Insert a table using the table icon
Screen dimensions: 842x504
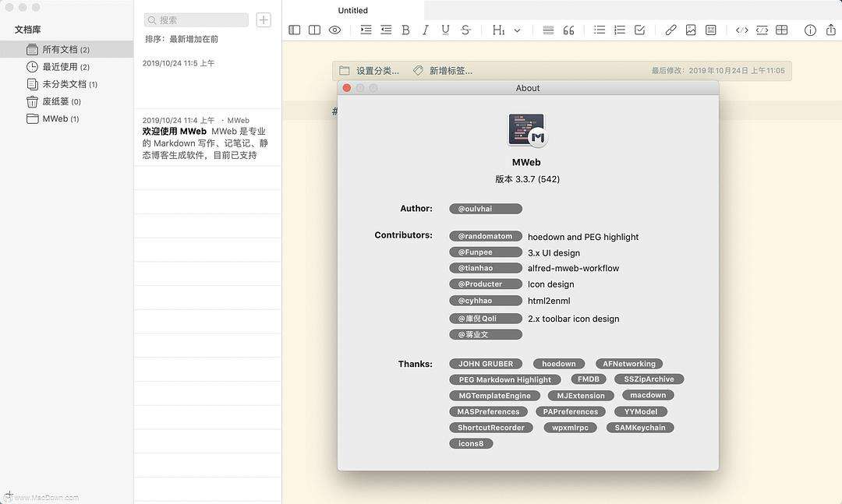point(783,30)
